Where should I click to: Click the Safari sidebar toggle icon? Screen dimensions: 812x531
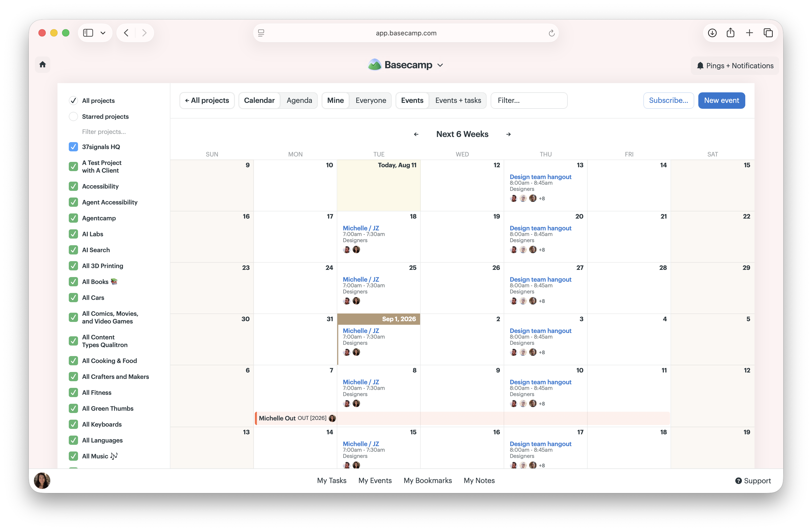pos(88,33)
